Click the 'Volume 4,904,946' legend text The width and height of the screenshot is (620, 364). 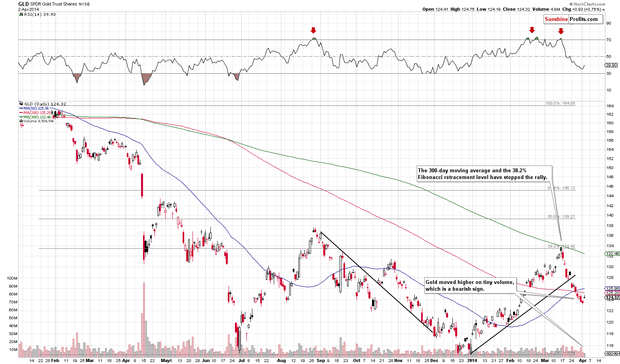pyautogui.click(x=39, y=121)
